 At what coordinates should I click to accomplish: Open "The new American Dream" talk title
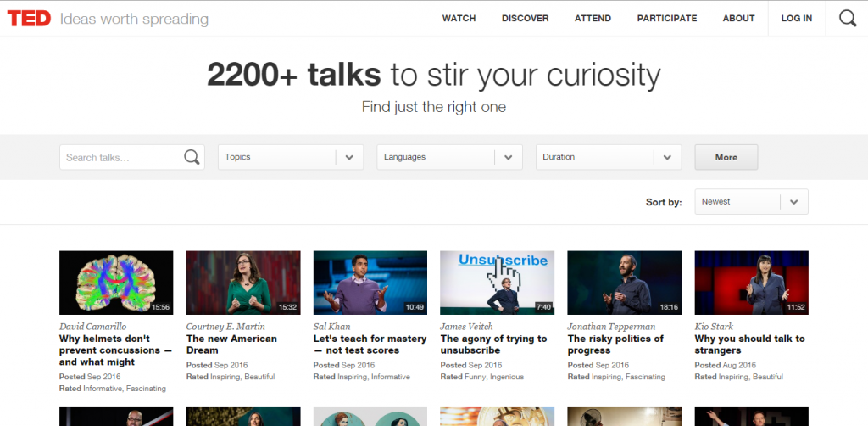coord(231,345)
